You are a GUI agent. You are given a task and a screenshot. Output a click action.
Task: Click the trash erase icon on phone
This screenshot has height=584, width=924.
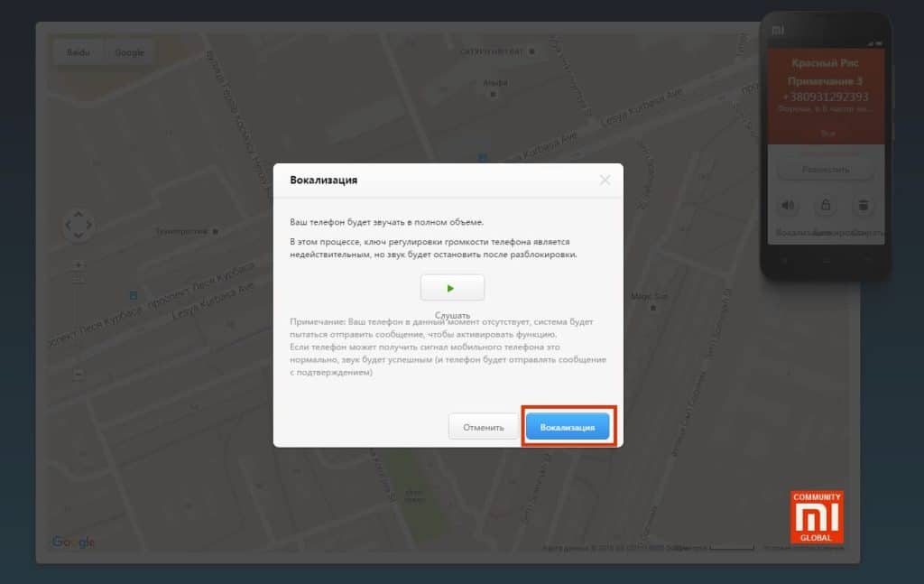coord(863,206)
